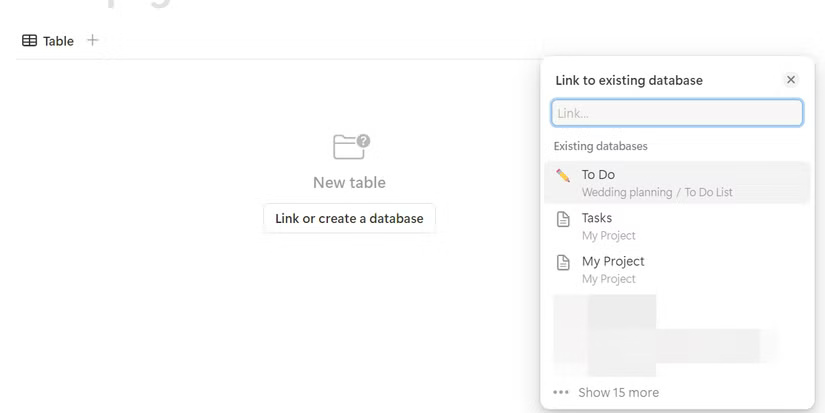Pick the My Project database title in list
The height and width of the screenshot is (413, 825).
[x=613, y=261]
